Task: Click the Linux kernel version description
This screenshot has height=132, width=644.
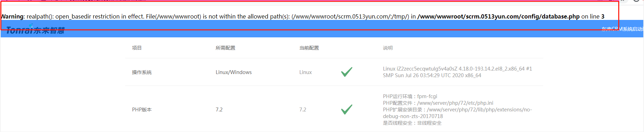Action: pos(458,72)
